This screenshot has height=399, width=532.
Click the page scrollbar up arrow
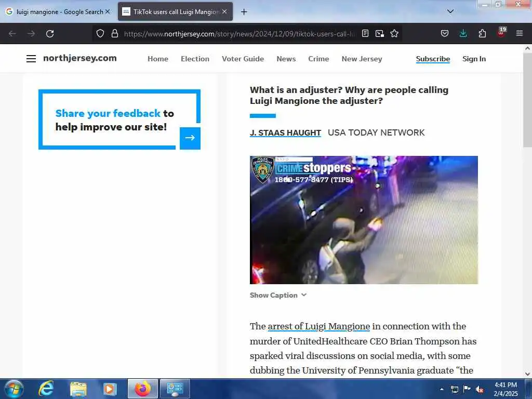click(x=528, y=48)
